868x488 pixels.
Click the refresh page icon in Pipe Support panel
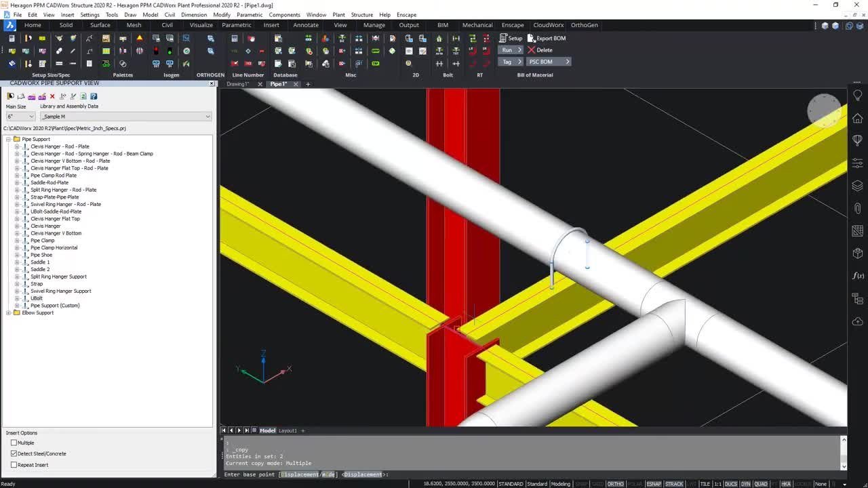coord(83,96)
